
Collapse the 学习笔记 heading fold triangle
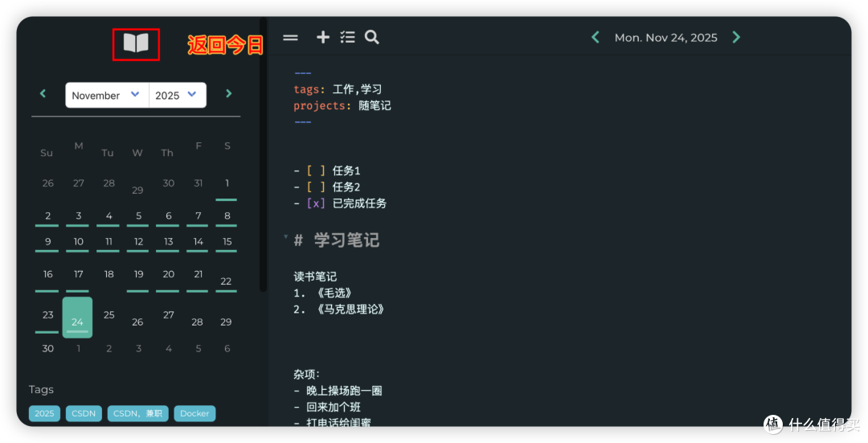coord(285,237)
